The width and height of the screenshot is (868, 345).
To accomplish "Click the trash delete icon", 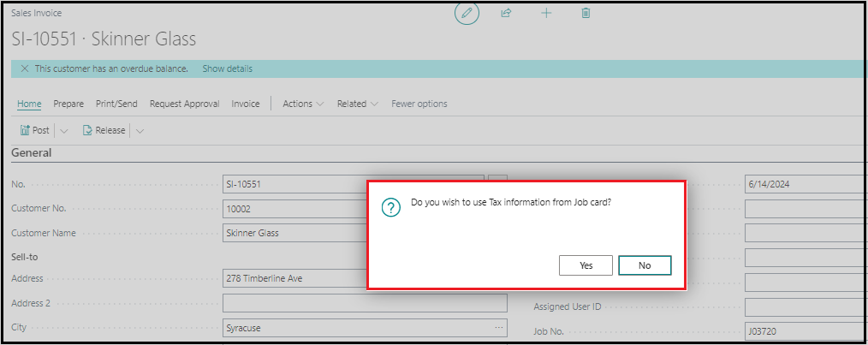I will [586, 13].
